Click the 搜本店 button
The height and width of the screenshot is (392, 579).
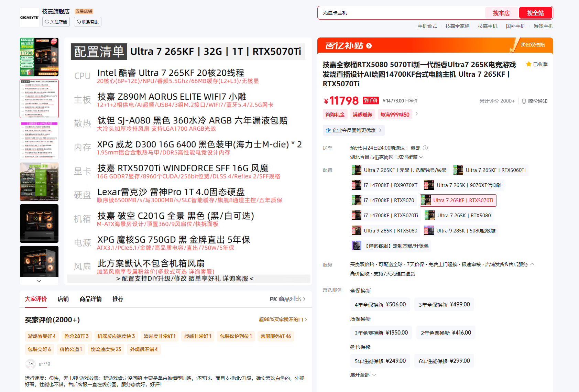[501, 13]
